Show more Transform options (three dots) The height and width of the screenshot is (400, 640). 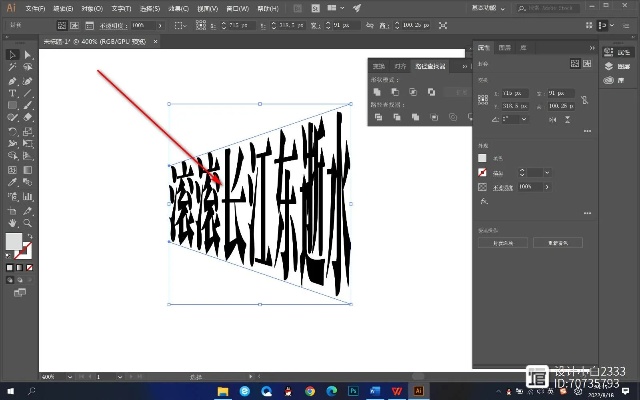click(587, 131)
